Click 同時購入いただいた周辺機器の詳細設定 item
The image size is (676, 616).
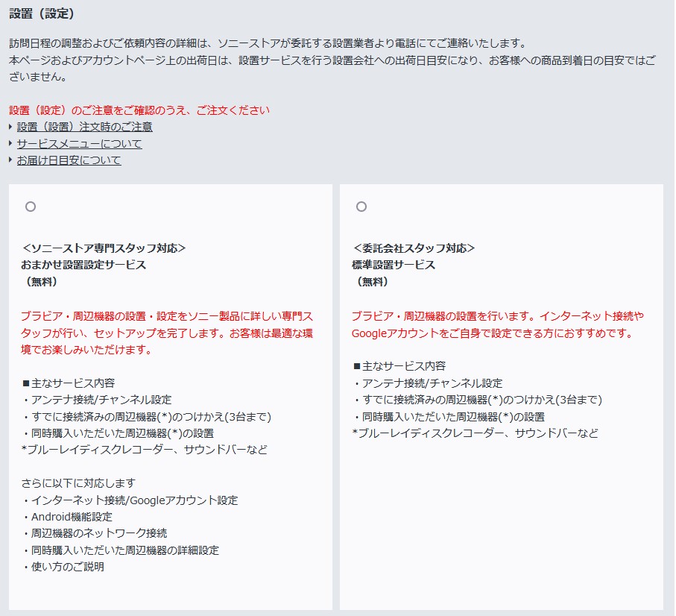coord(121,550)
